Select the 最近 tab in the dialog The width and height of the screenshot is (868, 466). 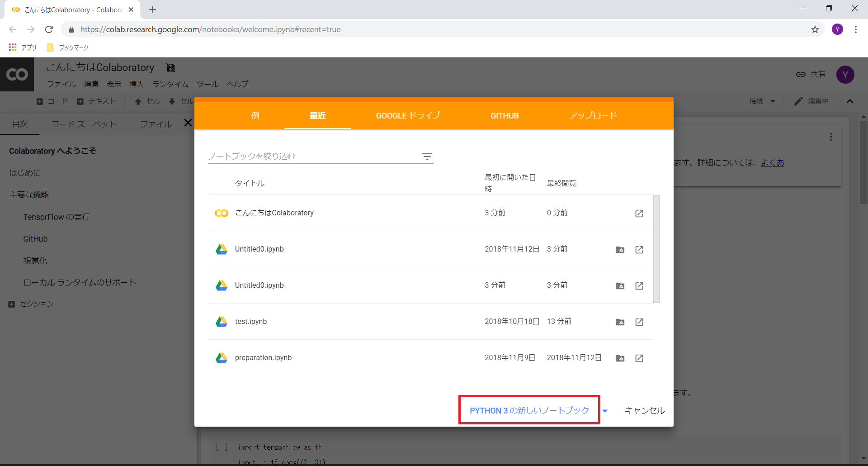click(317, 115)
